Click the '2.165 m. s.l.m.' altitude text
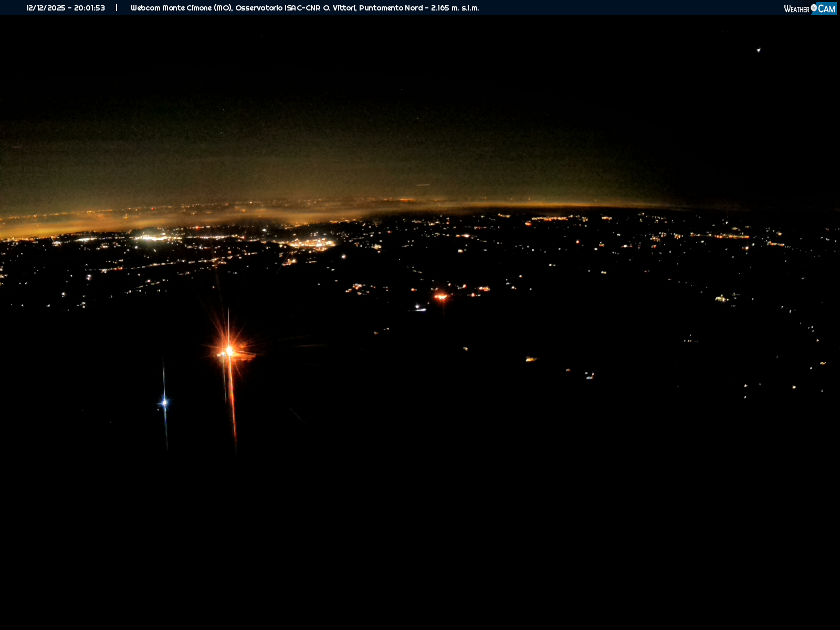 click(455, 8)
